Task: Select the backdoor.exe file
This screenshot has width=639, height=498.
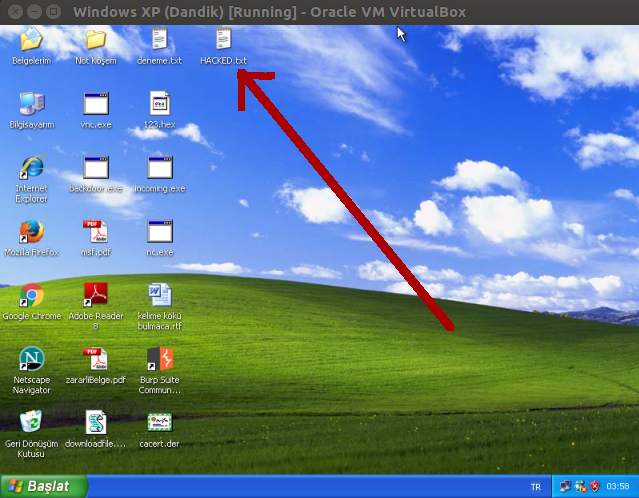Action: point(95,168)
